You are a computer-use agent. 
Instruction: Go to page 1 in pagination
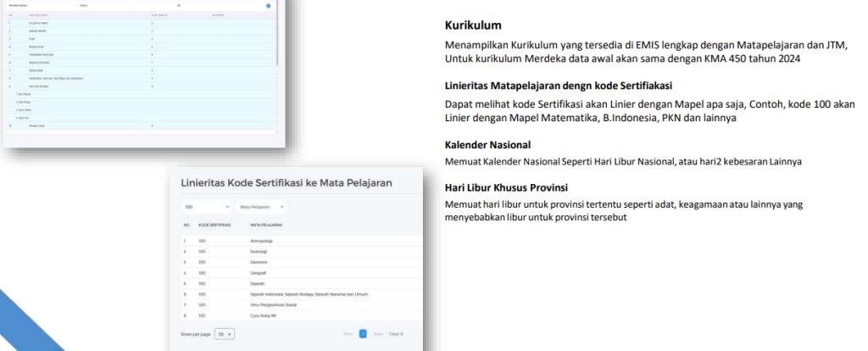coord(363,334)
